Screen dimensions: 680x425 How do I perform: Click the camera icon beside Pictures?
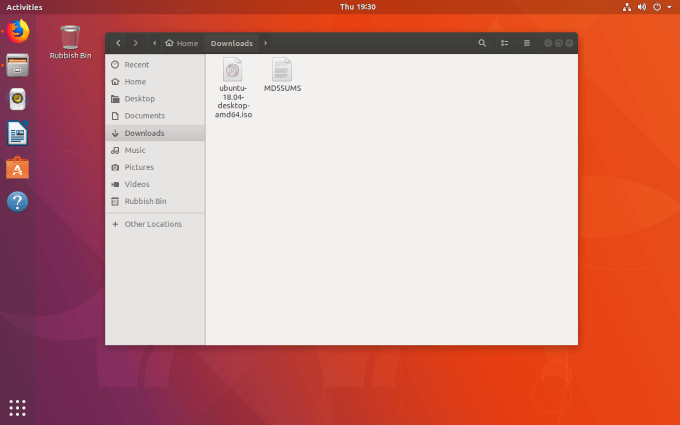point(115,167)
